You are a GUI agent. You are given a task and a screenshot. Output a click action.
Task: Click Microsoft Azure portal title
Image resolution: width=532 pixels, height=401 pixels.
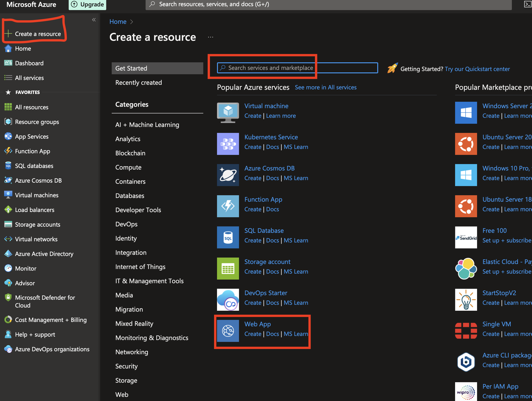tap(31, 4)
